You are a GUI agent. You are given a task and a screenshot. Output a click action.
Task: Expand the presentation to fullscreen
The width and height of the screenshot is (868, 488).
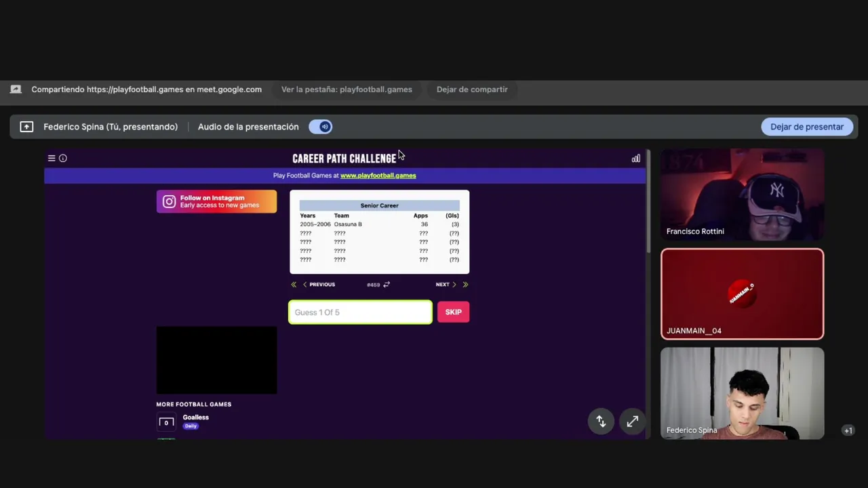(x=632, y=422)
